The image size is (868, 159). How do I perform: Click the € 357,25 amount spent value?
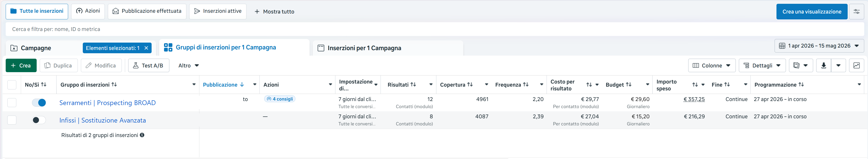click(x=694, y=99)
